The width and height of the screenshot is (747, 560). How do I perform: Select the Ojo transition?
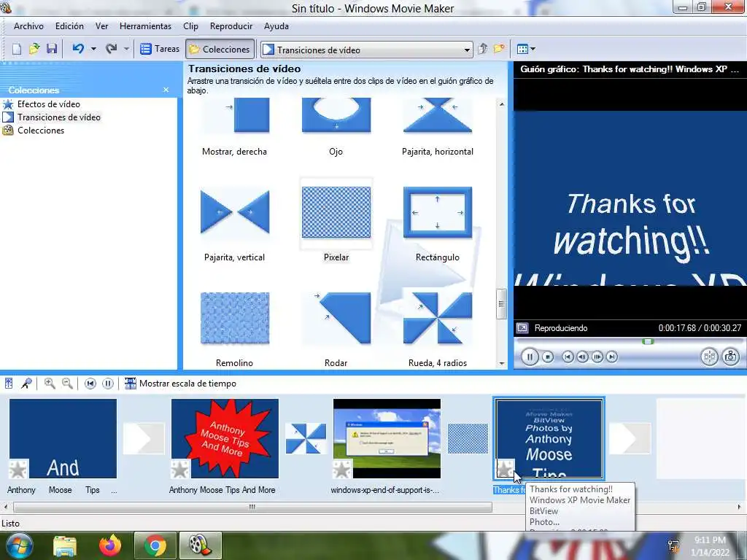336,126
